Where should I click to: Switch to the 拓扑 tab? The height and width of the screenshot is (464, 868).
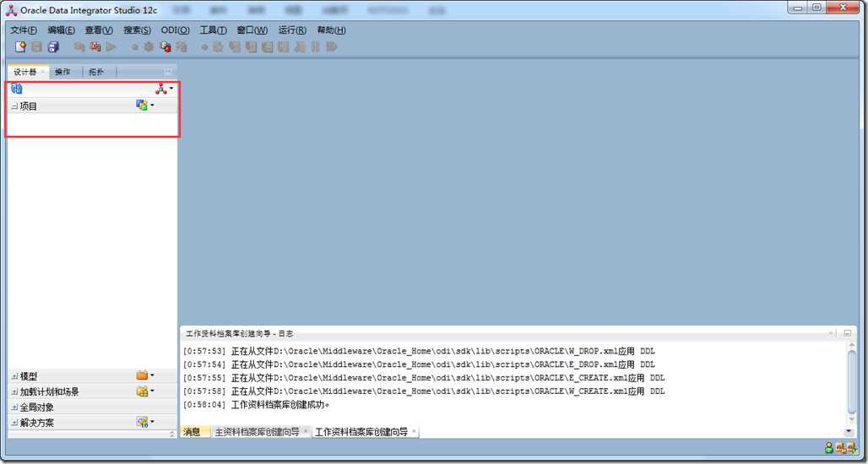[x=96, y=72]
